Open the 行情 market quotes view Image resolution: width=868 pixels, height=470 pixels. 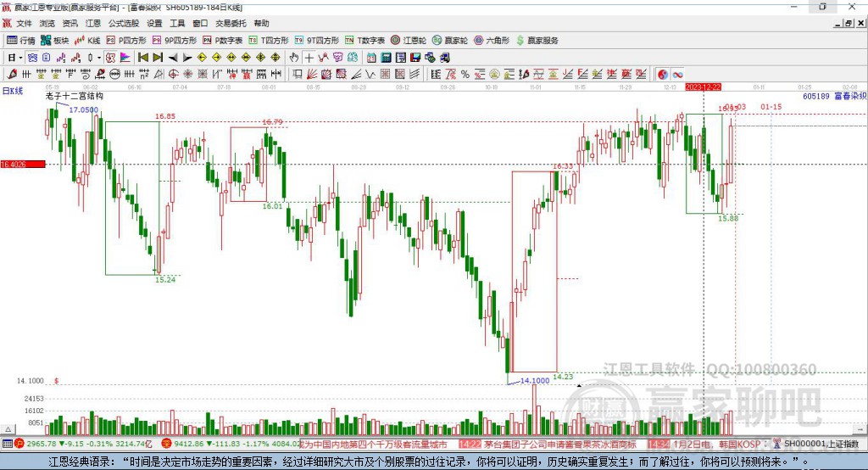click(x=21, y=41)
